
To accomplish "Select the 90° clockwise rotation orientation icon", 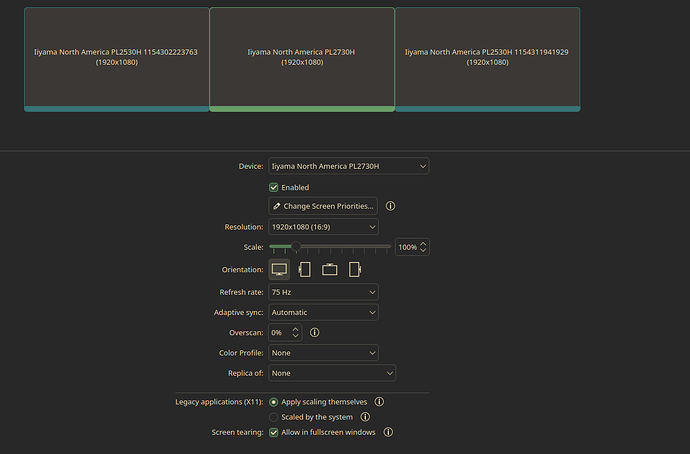I will tap(305, 269).
